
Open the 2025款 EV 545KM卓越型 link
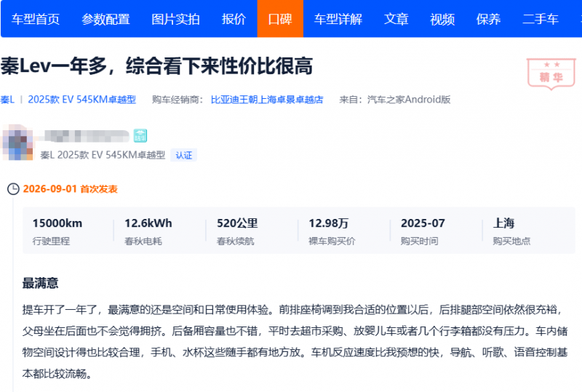point(82,100)
